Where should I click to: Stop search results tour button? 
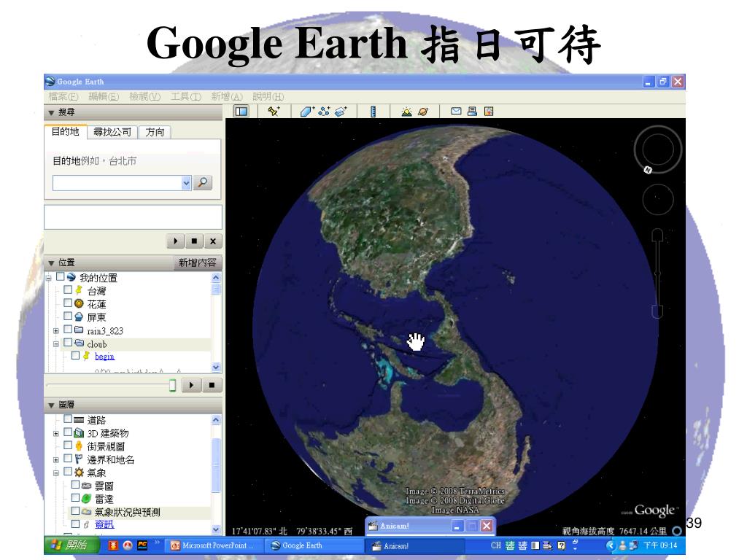(x=194, y=241)
